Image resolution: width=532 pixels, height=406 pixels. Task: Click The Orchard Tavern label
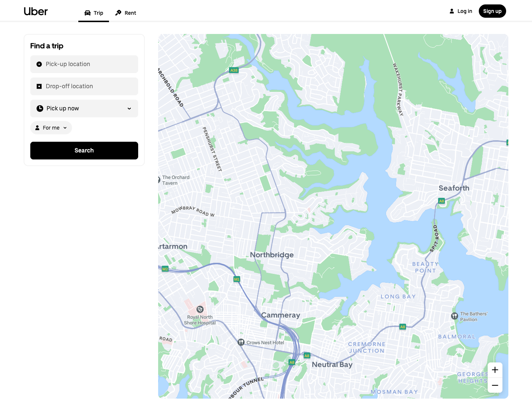click(176, 180)
